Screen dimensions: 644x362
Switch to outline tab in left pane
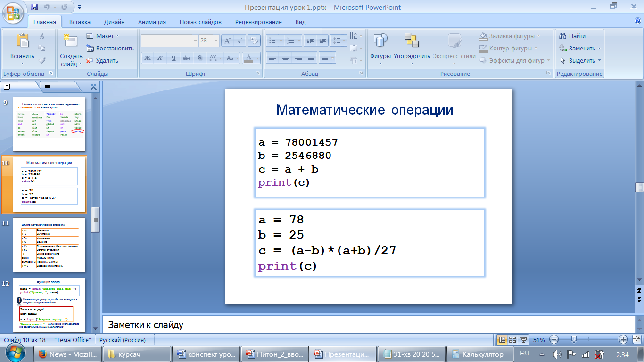tap(47, 86)
